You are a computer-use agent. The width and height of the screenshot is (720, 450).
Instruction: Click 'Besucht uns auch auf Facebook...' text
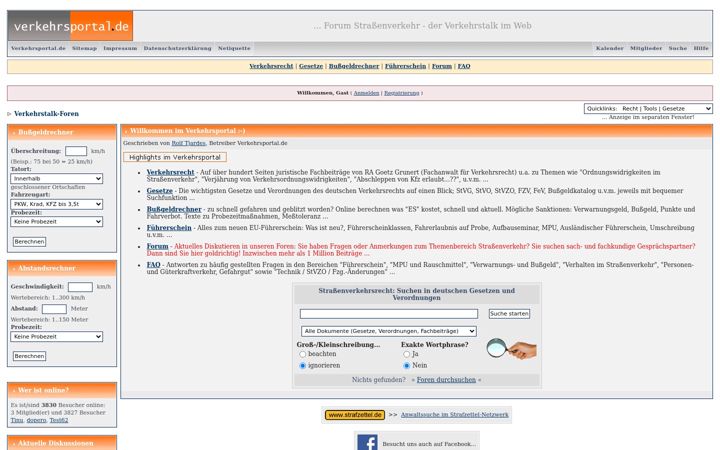click(429, 444)
